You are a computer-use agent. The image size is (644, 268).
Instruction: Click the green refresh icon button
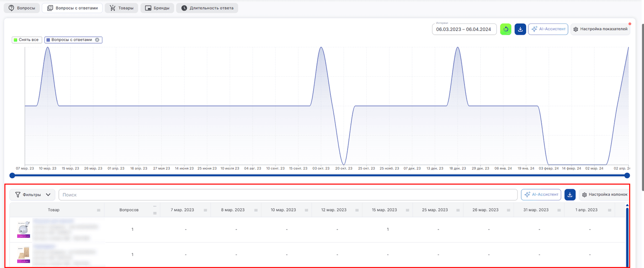506,29
